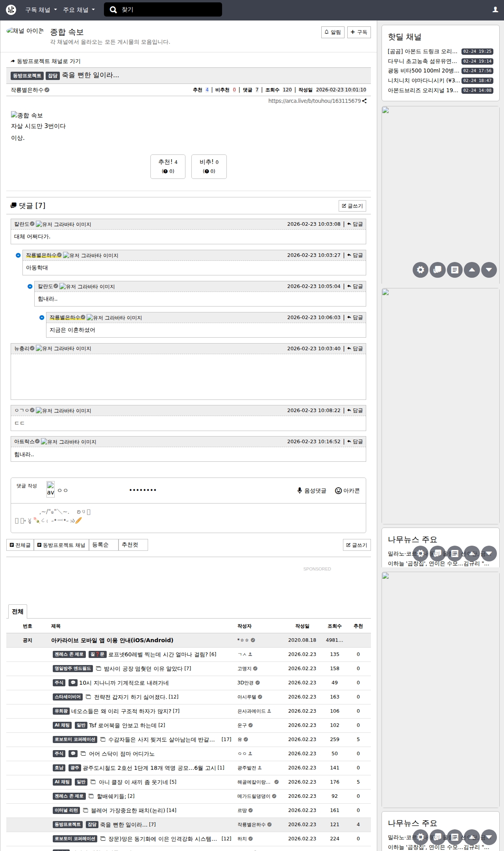
Task: Click the comments bubble icon in the top floating toolbar
Action: coord(437,270)
